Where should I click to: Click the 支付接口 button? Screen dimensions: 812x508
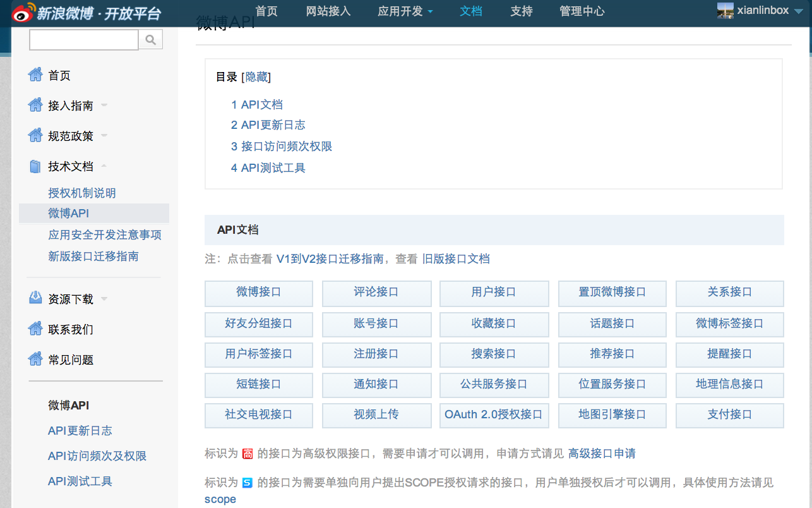point(730,416)
